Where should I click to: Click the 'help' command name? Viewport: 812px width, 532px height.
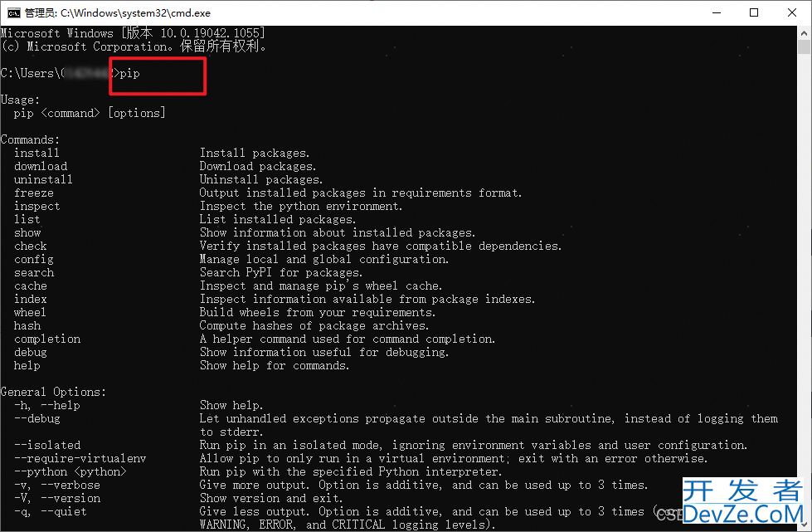point(27,366)
